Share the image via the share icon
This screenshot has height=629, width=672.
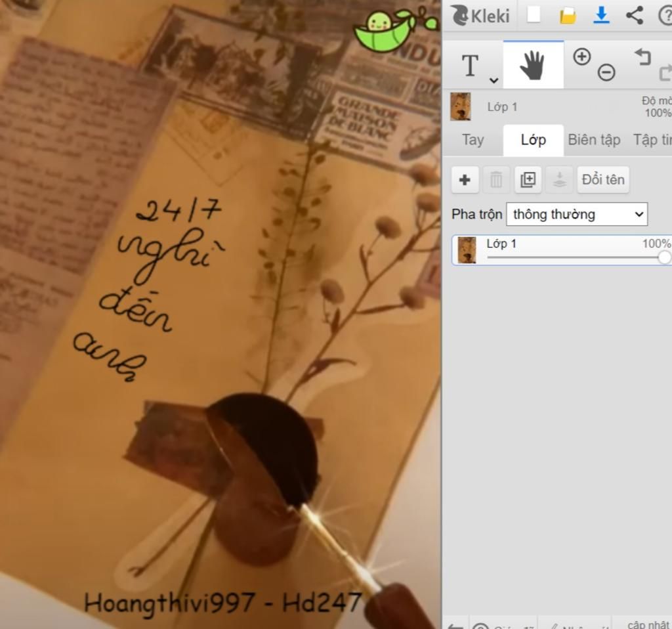coord(635,16)
